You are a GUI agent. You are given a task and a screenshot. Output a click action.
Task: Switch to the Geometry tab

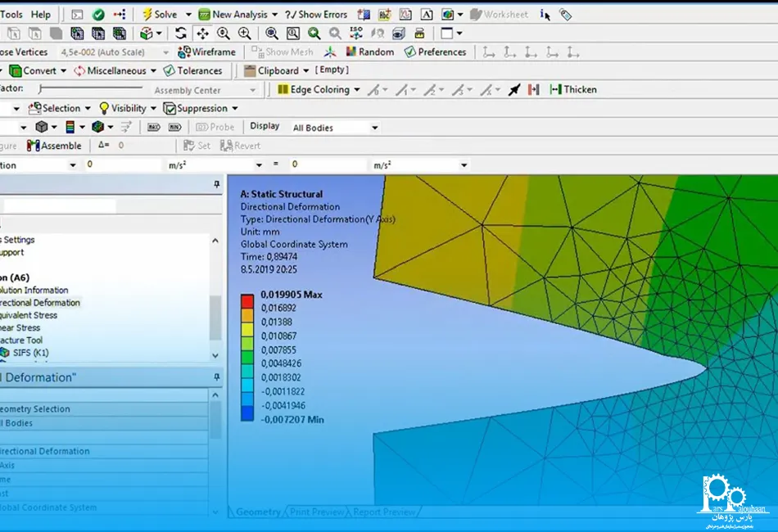coord(258,512)
